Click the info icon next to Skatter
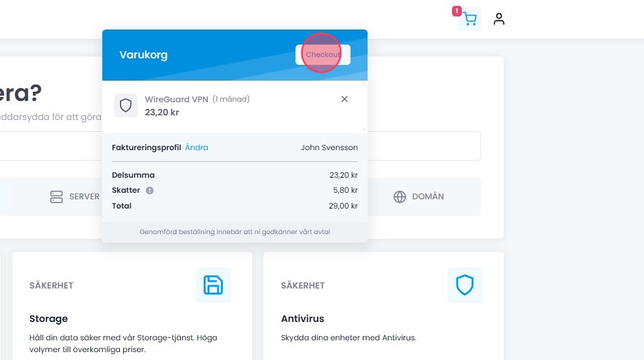Screen dimensions: 644x360 [x=149, y=191]
